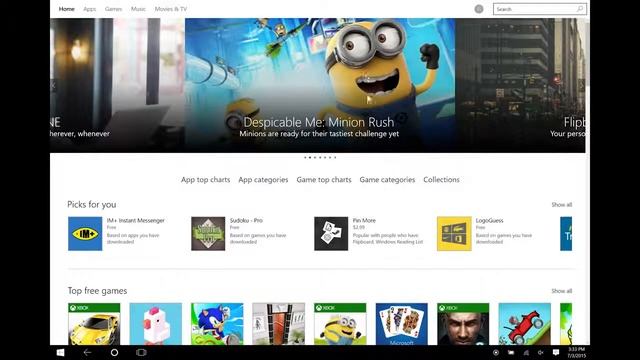Open the user account avatar
The height and width of the screenshot is (360, 640).
point(479,9)
